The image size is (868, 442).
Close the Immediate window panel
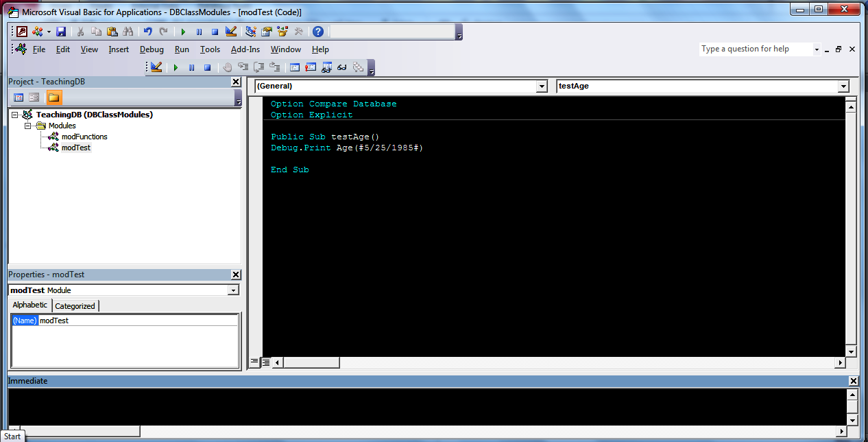(853, 381)
